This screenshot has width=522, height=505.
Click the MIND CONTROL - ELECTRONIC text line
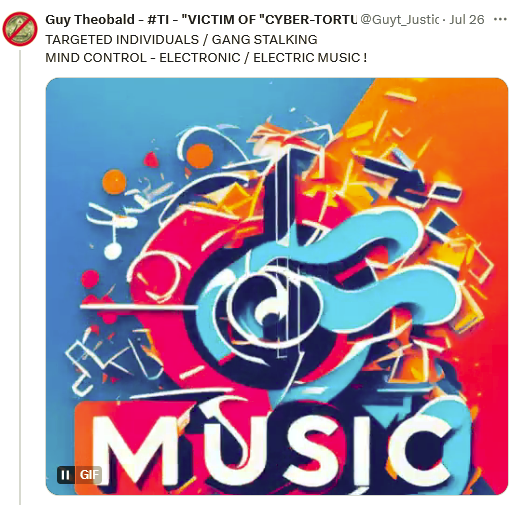[x=206, y=58]
